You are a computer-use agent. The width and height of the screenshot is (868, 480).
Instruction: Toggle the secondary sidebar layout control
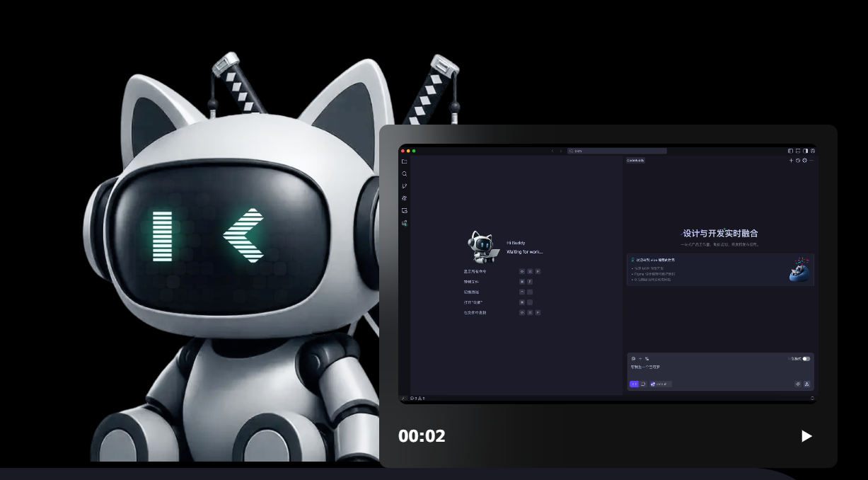click(806, 152)
